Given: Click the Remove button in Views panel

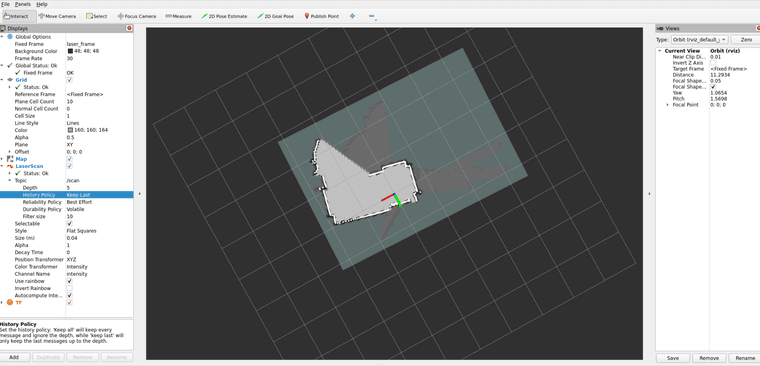Looking at the screenshot, I should (709, 358).
